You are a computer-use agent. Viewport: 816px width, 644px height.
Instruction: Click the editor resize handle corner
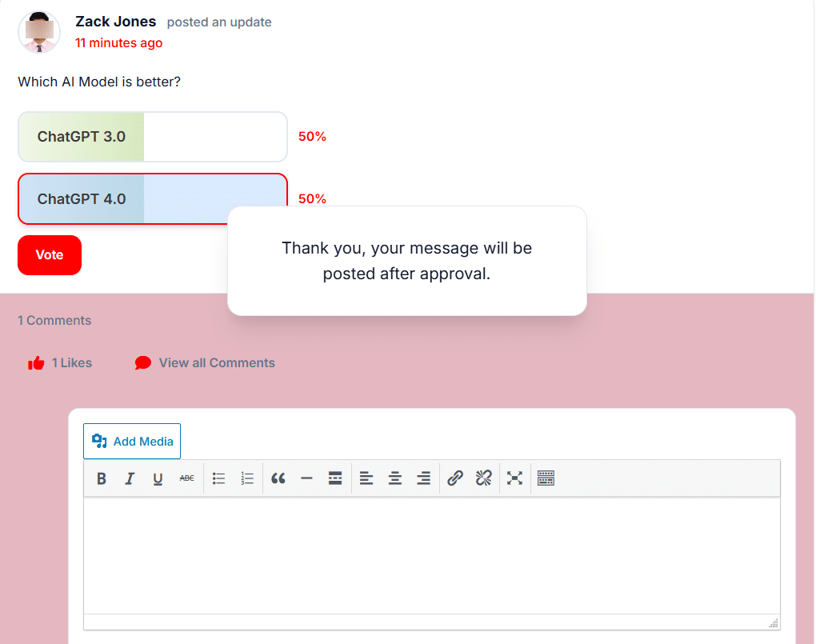coord(774,623)
